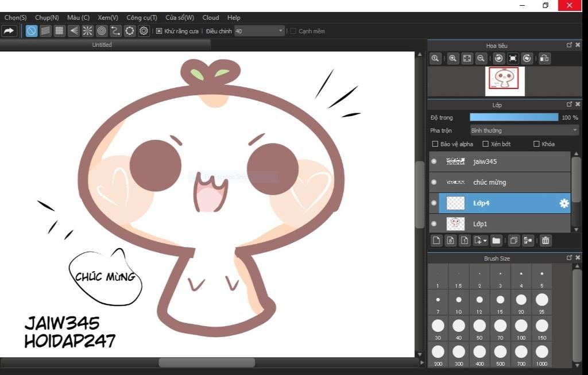This screenshot has height=375, width=588.
Task: Turn snap off in the snap toolbar
Action: [32, 31]
